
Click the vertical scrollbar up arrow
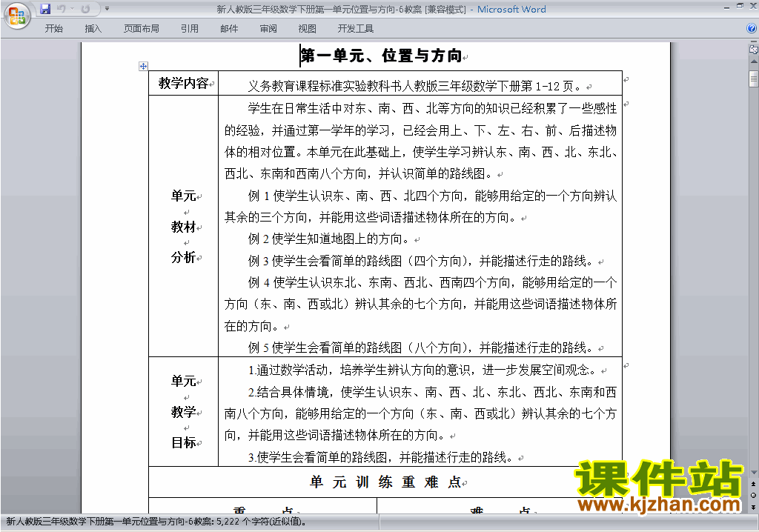tap(754, 62)
